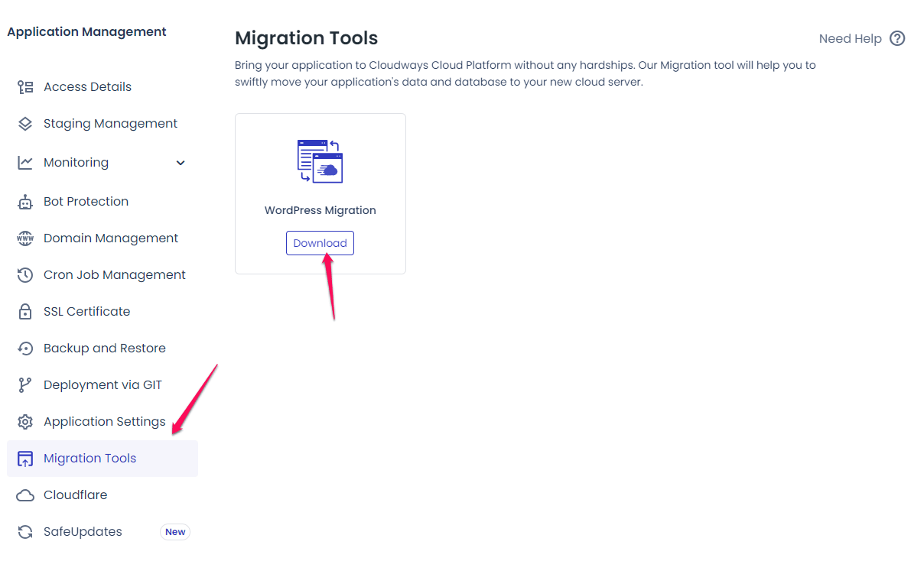Click the SafeUpdates refresh icon

[25, 532]
